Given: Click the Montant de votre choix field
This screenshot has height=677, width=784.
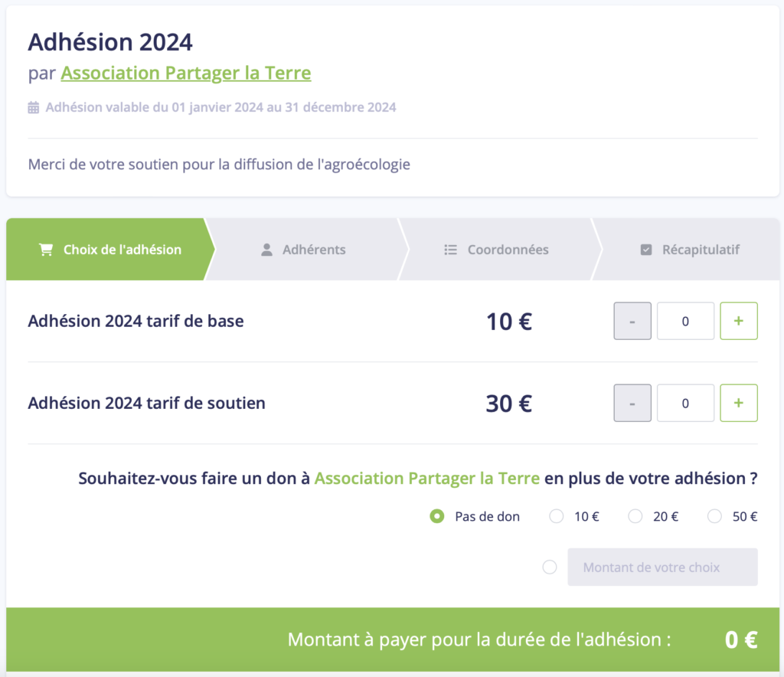Looking at the screenshot, I should pyautogui.click(x=662, y=567).
